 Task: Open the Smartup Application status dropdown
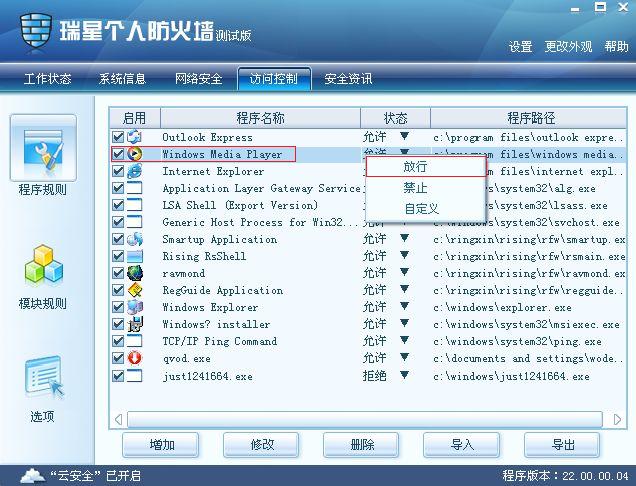(404, 238)
